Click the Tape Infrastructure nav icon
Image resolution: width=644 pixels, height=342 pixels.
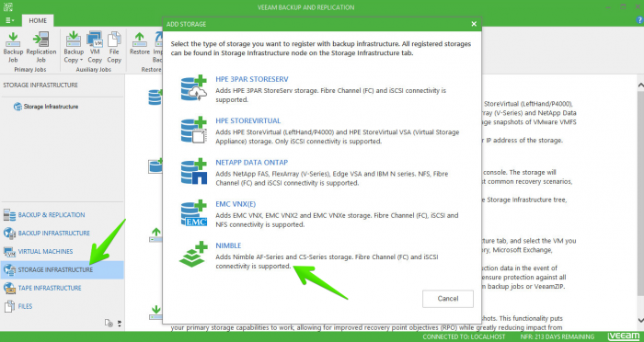[x=9, y=288]
